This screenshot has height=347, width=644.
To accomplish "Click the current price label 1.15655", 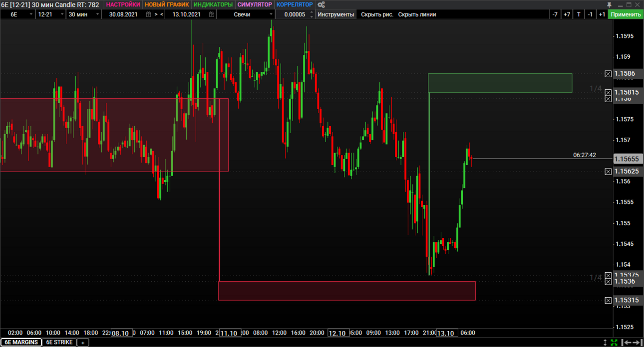I will click(x=628, y=159).
